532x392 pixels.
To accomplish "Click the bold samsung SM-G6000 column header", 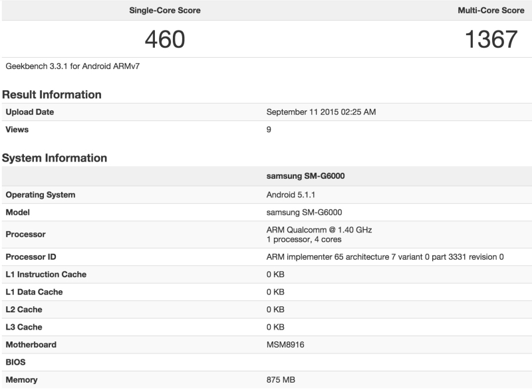I will 305,177.
